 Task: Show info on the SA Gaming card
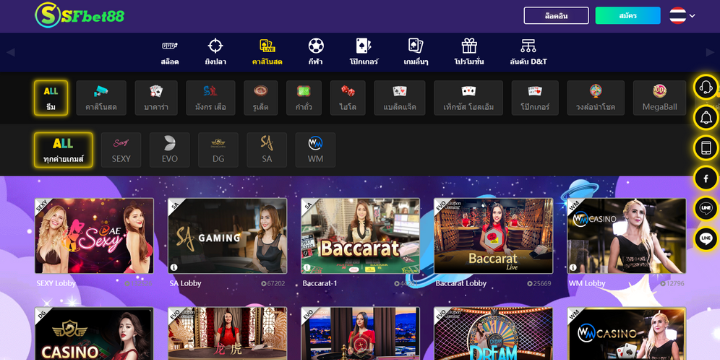tap(174, 268)
